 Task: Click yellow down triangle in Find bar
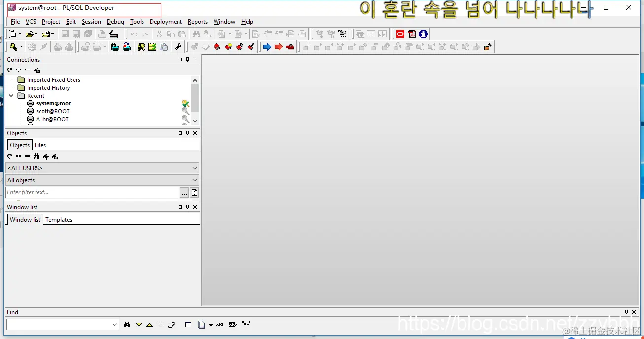139,325
